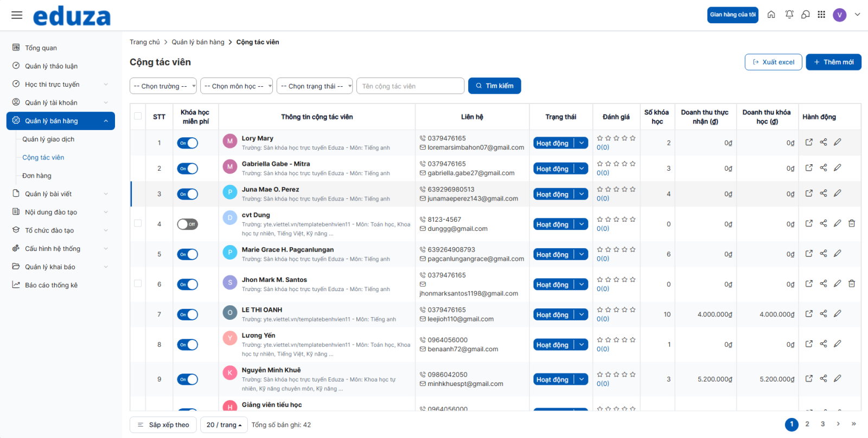Click the edit pencil for Lory Mary
This screenshot has width=868, height=438.
point(838,142)
